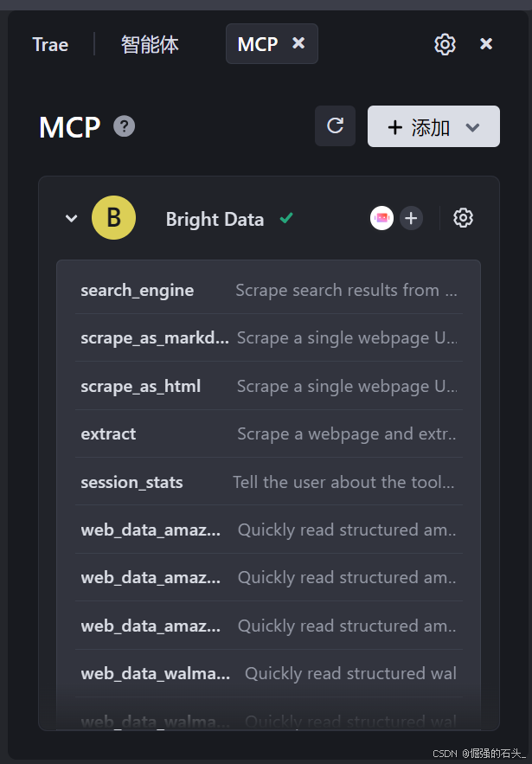Open Bright Data server settings gear
The height and width of the screenshot is (764, 532).
click(463, 218)
